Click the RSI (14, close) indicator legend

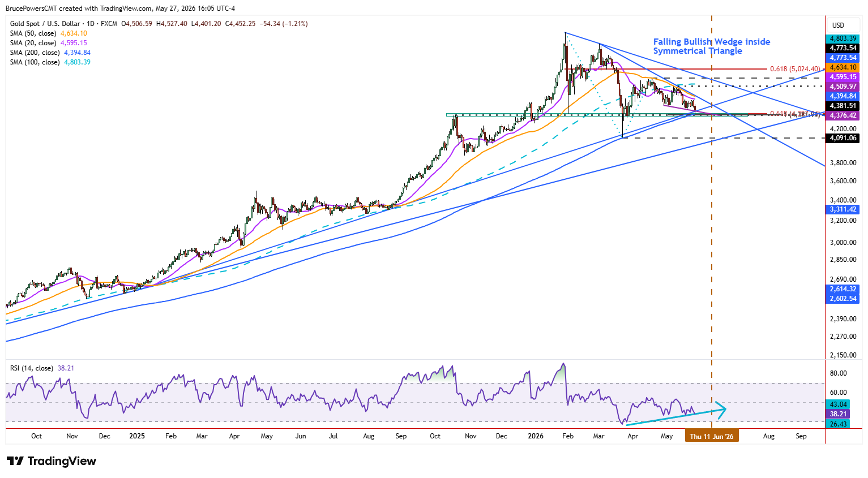pyautogui.click(x=42, y=368)
